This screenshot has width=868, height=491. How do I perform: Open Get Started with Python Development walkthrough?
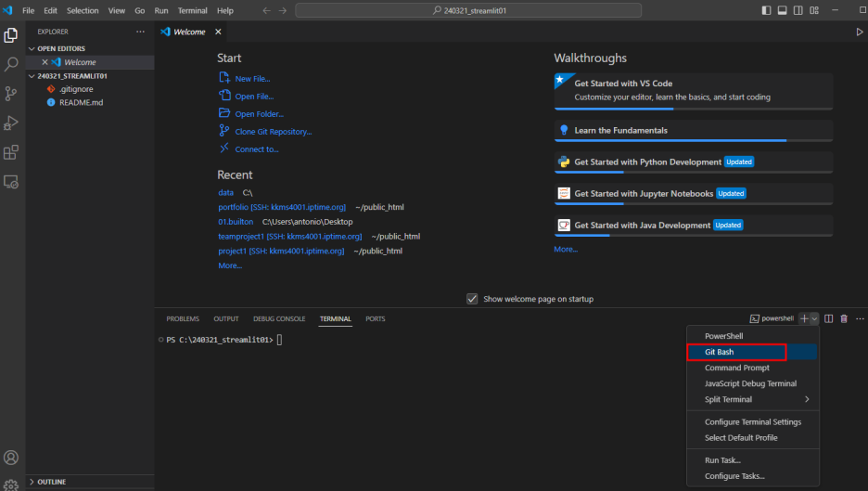pyautogui.click(x=693, y=162)
